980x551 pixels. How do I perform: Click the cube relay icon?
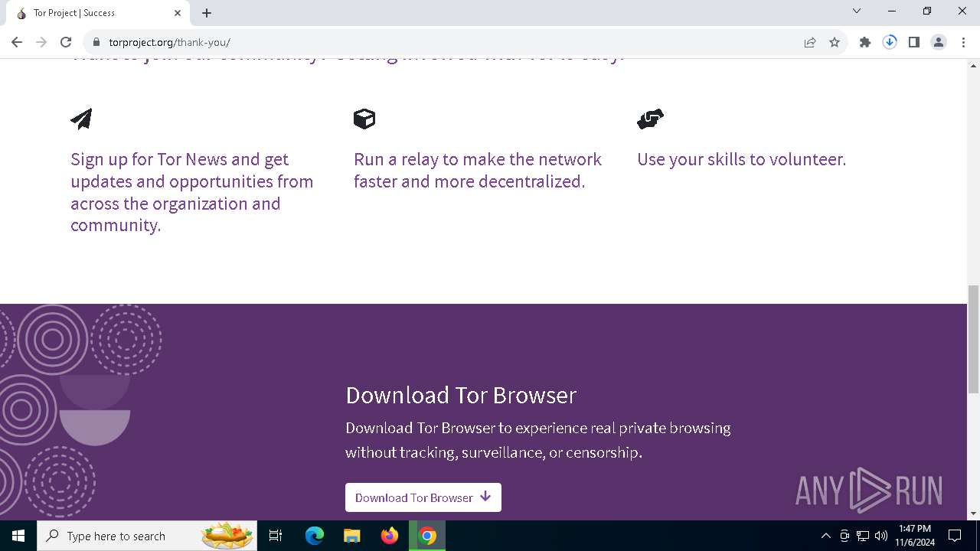tap(364, 119)
